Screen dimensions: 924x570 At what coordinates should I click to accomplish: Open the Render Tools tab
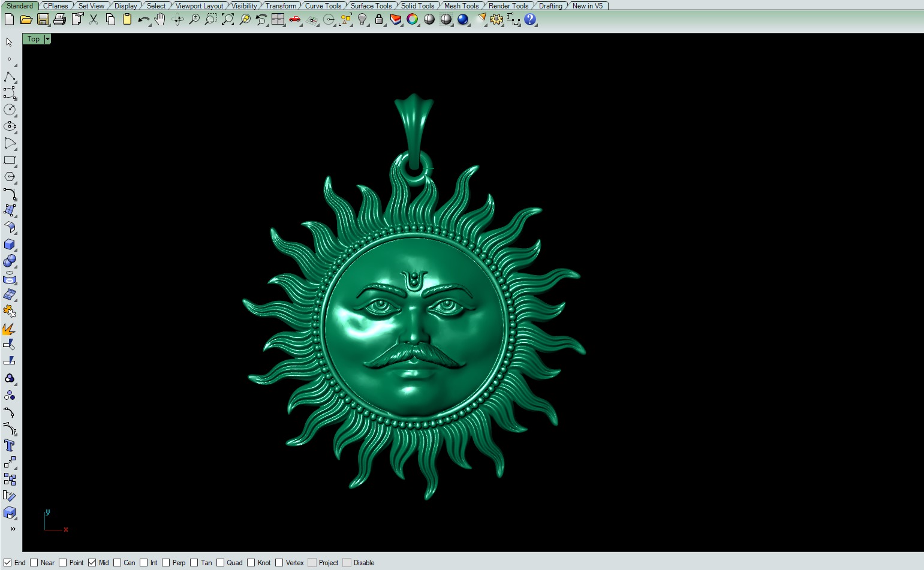(508, 6)
